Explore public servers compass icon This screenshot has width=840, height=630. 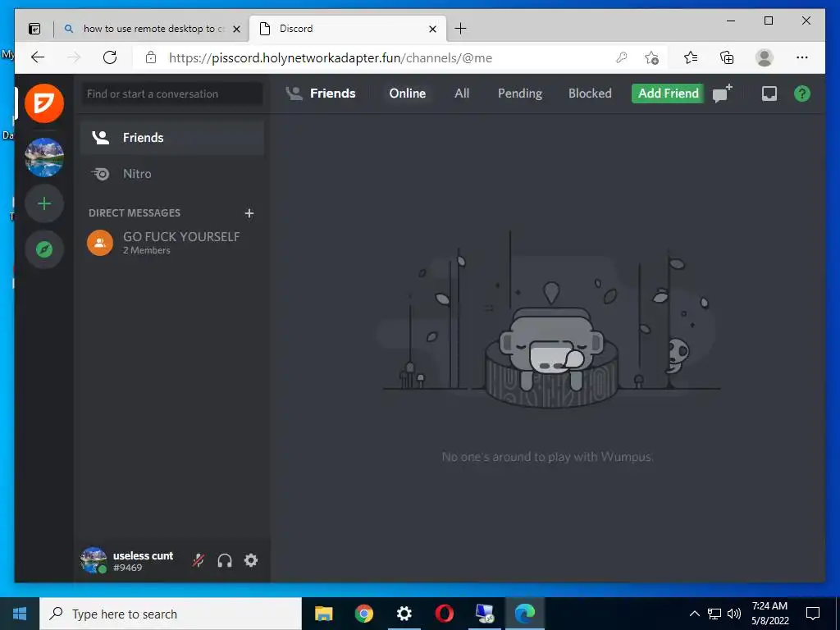pyautogui.click(x=44, y=249)
